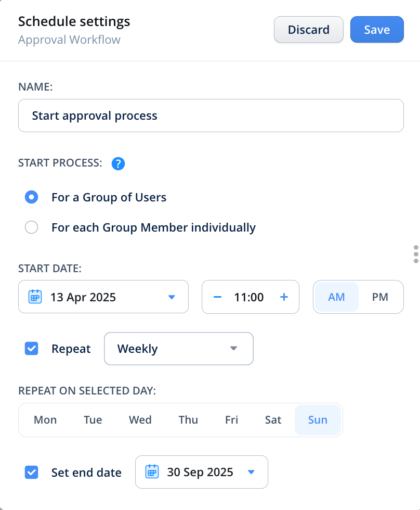Switch the time to PM
Image resolution: width=420 pixels, height=510 pixels.
point(380,297)
